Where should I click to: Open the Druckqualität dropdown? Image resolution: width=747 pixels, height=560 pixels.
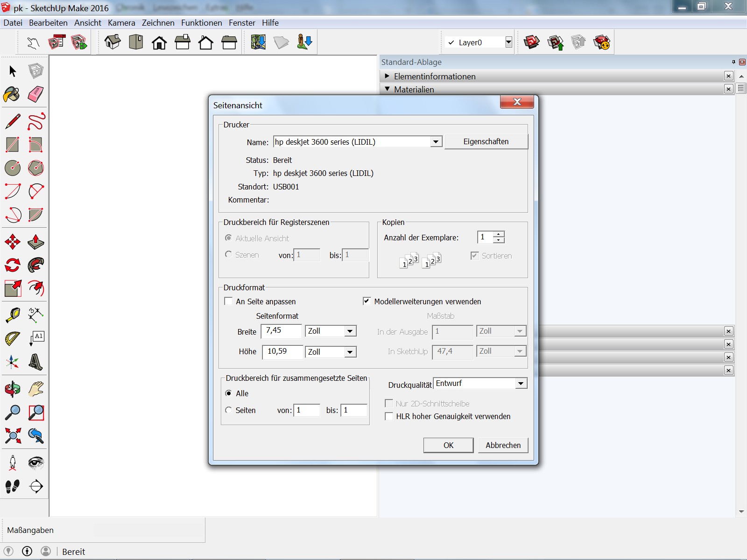(521, 384)
